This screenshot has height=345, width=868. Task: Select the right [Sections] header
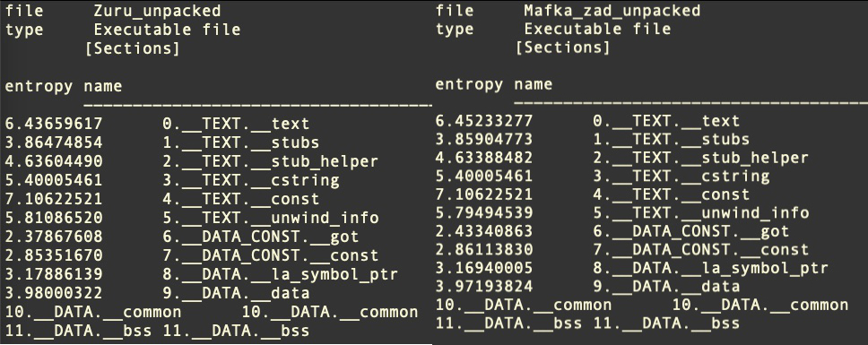click(x=563, y=47)
